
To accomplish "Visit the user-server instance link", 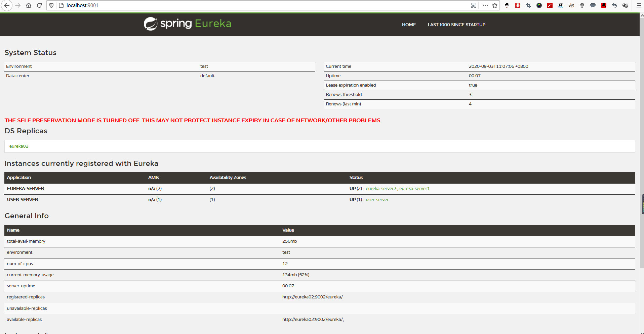I will tap(377, 200).
